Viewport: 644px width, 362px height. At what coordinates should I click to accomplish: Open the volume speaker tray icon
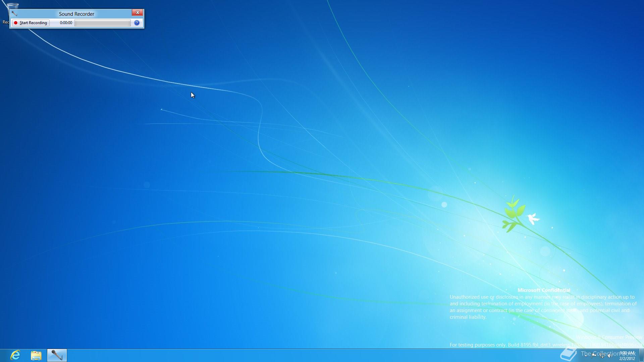pyautogui.click(x=610, y=355)
